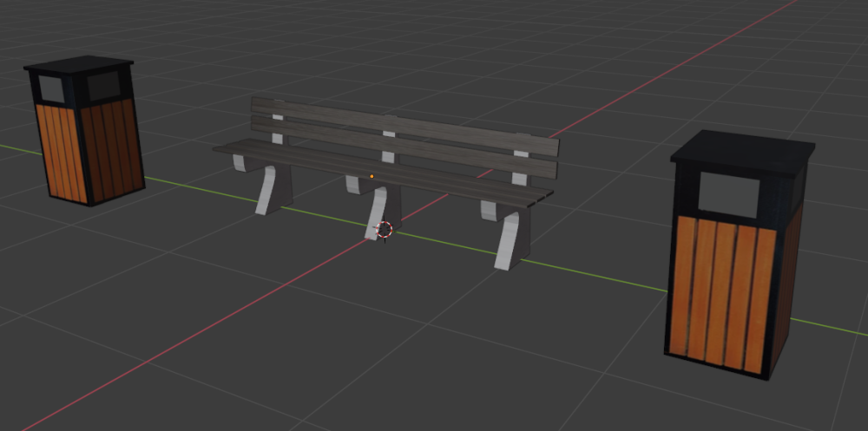Viewport: 868px width, 431px height.
Task: Click the right trash bin's front wood slats
Action: pos(722,291)
